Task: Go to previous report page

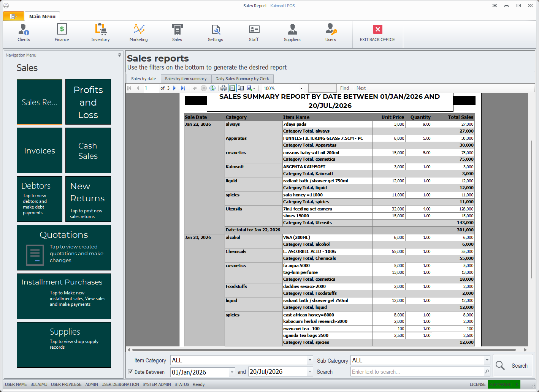Action: (x=138, y=88)
